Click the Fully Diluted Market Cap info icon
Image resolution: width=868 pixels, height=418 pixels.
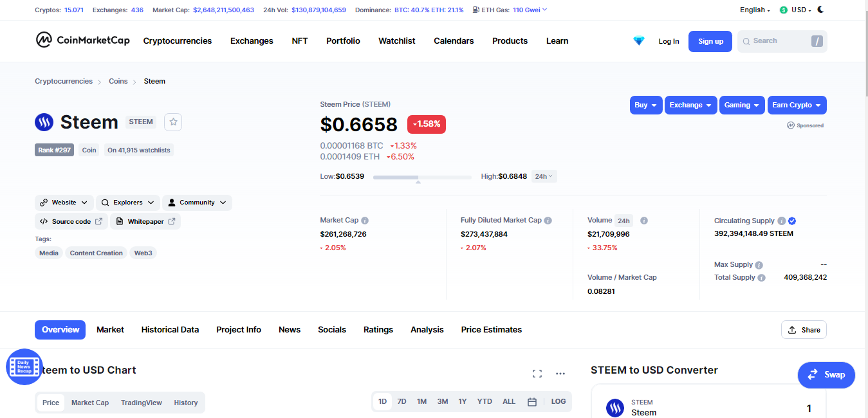548,220
